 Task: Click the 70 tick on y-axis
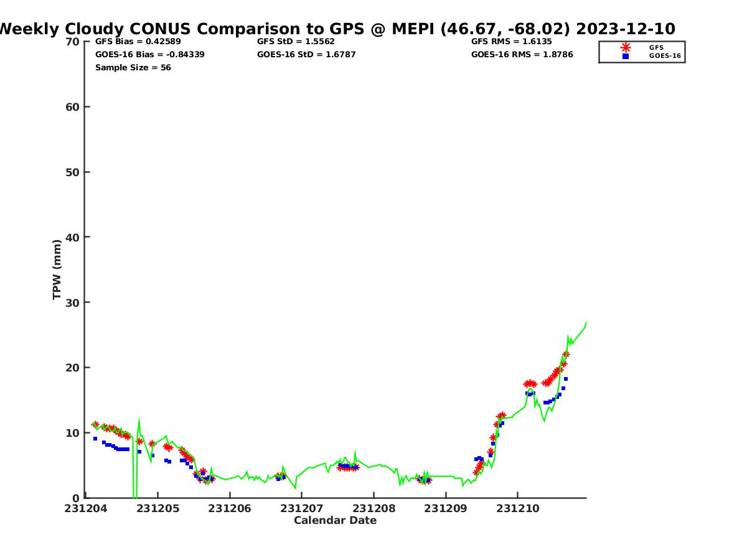click(73, 42)
